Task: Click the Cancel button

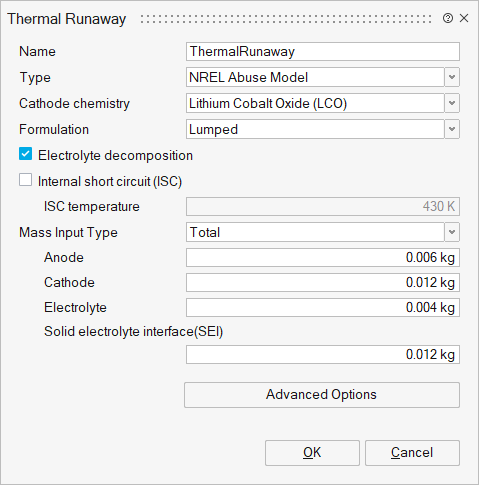Action: [x=412, y=453]
